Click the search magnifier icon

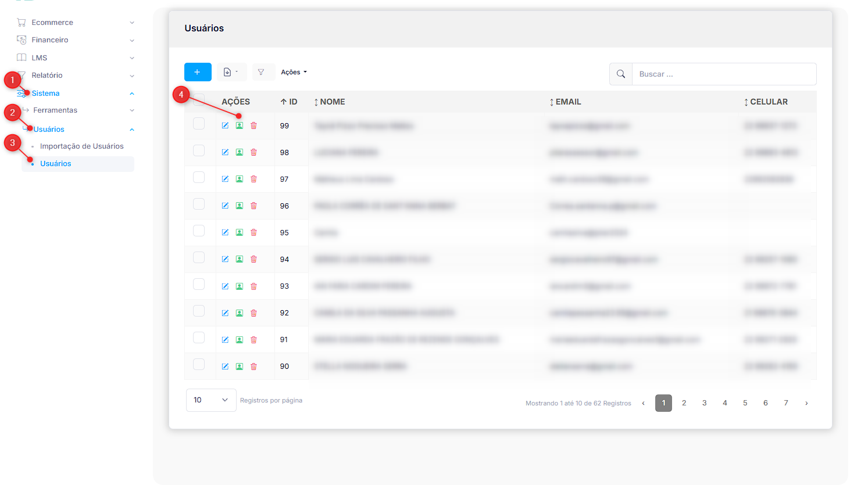[621, 74]
